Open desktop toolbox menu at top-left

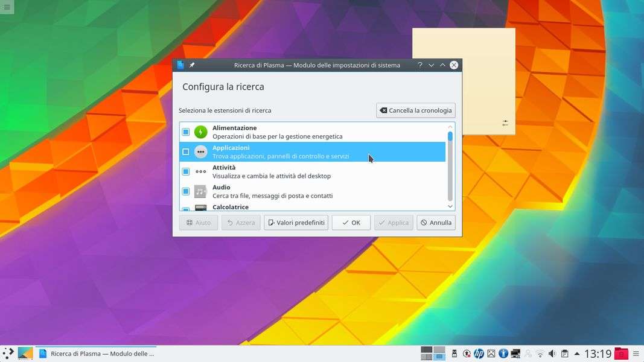(7, 7)
